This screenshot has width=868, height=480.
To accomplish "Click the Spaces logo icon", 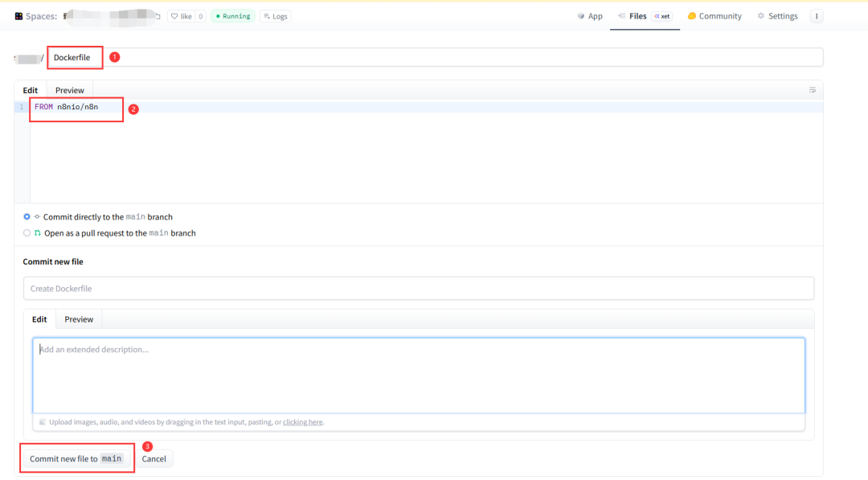I will pyautogui.click(x=18, y=16).
